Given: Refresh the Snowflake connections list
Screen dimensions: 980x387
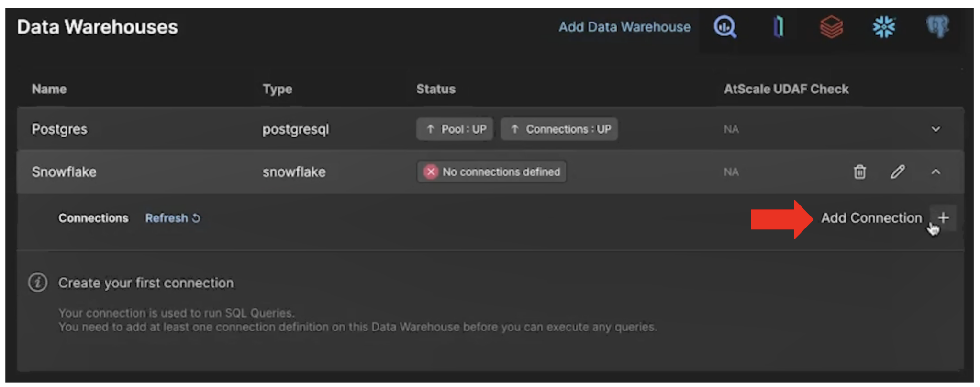Looking at the screenshot, I should pos(172,218).
